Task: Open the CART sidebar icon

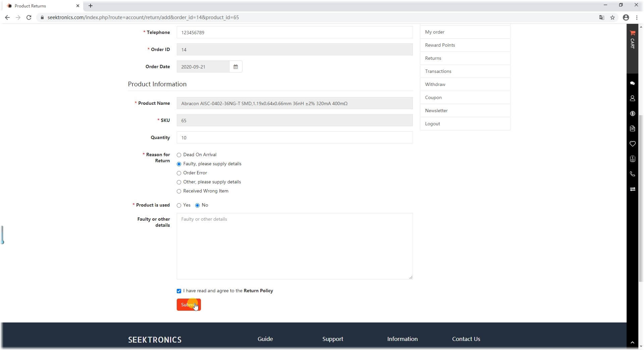Action: coord(632,39)
